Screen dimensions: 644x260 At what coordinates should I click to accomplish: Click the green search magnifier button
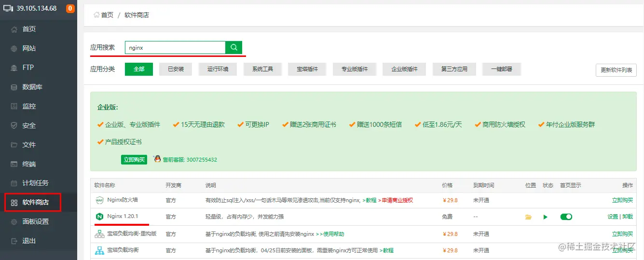click(233, 47)
